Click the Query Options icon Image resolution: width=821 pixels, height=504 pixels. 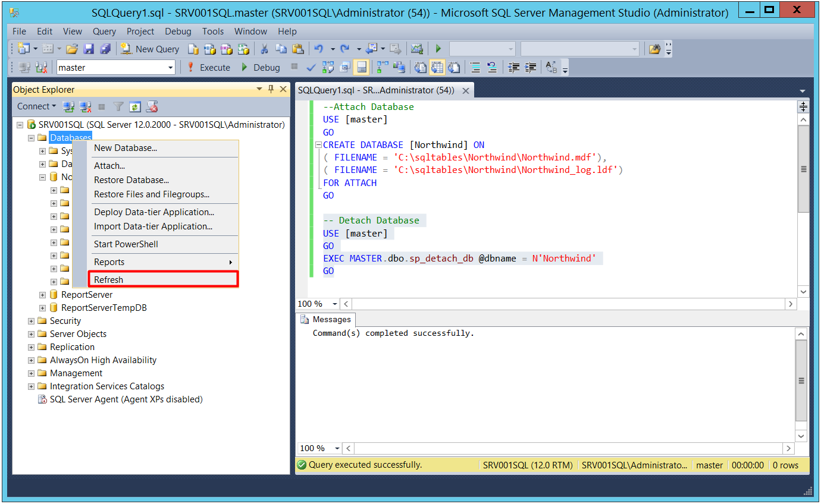coord(344,67)
